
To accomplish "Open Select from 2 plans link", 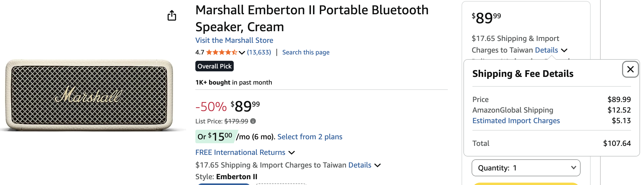I will 310,137.
